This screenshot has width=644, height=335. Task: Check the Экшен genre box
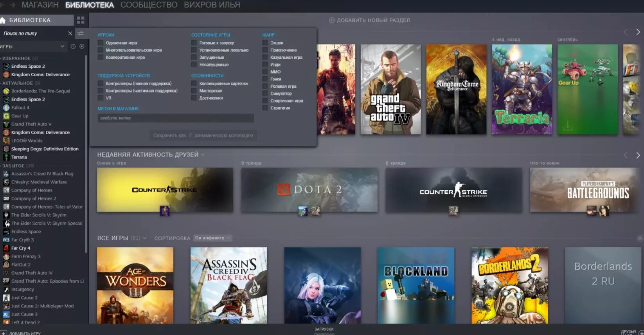(265, 43)
